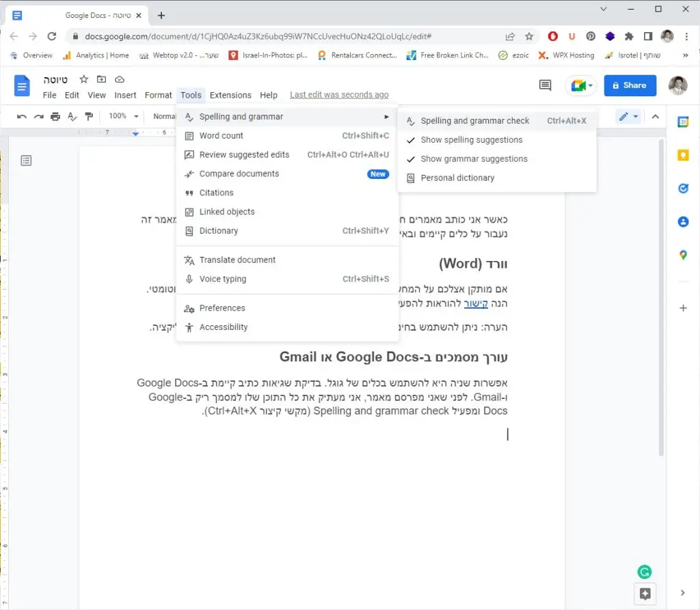700x610 pixels.
Task: Click the Explore button at bottom right
Action: coord(645,594)
